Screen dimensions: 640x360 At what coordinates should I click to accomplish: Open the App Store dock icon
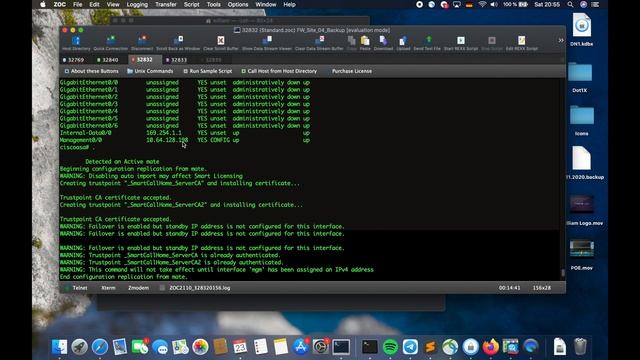click(x=301, y=347)
